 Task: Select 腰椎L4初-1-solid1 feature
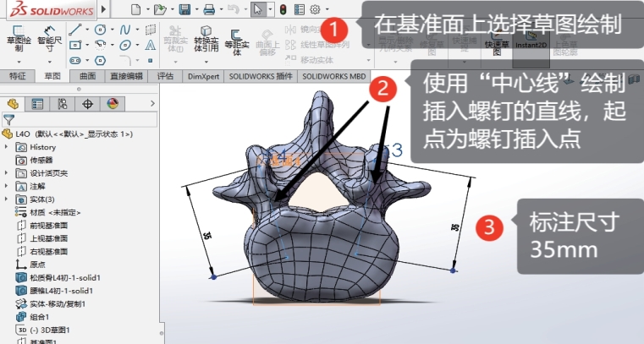(54, 291)
